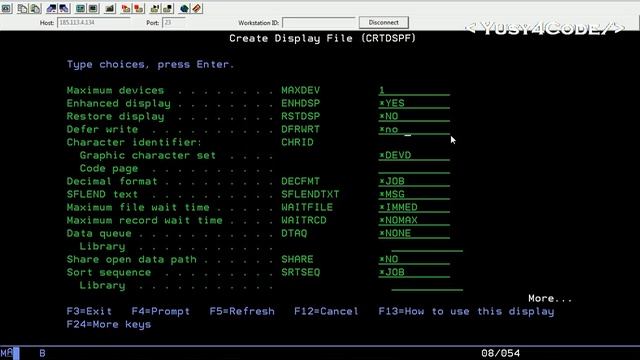Click the Library field under Data queue
Image resolution: width=640 pixels, height=360 pixels.
[x=427, y=247]
